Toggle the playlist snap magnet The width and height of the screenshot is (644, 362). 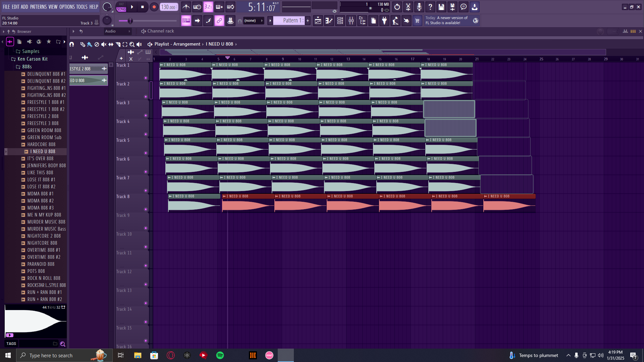[71, 44]
